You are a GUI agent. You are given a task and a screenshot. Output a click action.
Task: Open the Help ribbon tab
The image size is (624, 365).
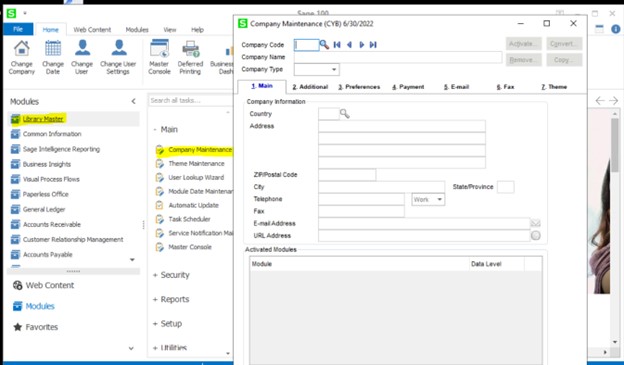point(197,29)
